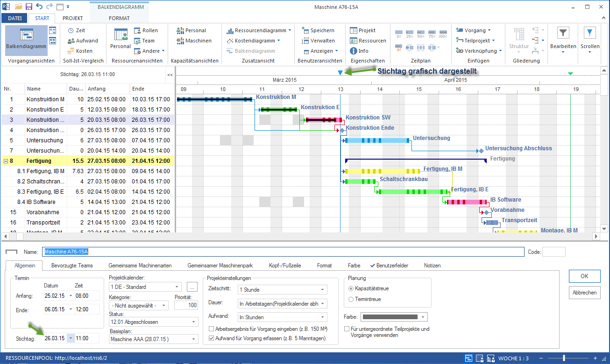
Task: Show Maschinen capacity view
Action: [x=194, y=41]
